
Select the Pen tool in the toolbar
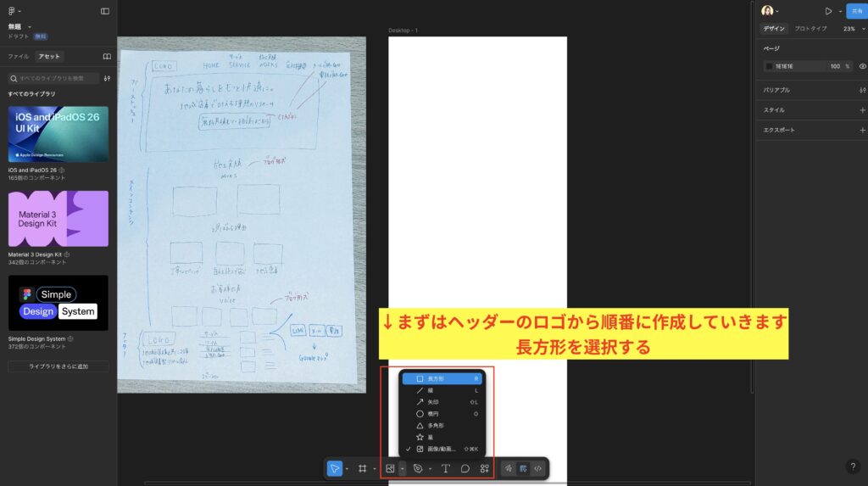click(417, 468)
